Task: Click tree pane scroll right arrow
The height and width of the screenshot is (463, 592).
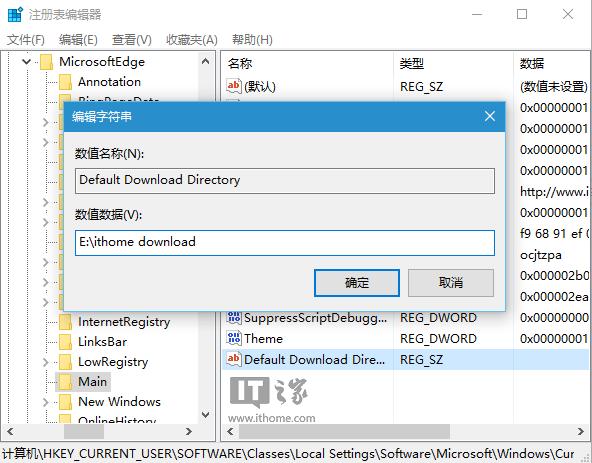Action: 189,431
